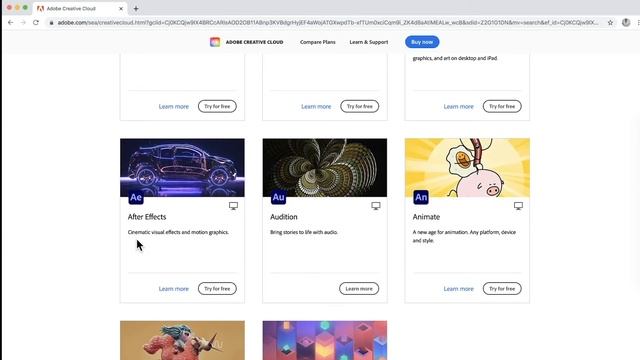Click desktop monitor icon on Audition card
640x360 pixels.
point(376,206)
